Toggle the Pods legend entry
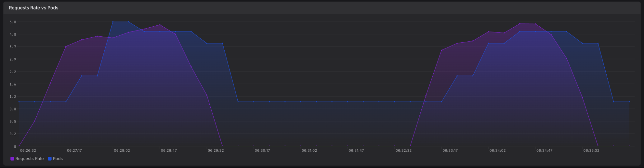Image resolution: width=644 pixels, height=168 pixels. pyautogui.click(x=55, y=159)
